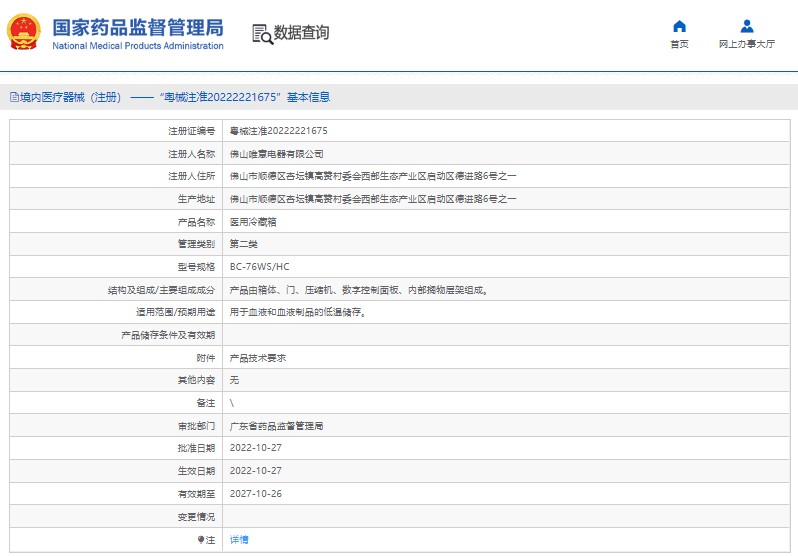Viewport: 798px width, 557px height.
Task: Click the National Medical Products Administration subtitle
Action: [137, 46]
